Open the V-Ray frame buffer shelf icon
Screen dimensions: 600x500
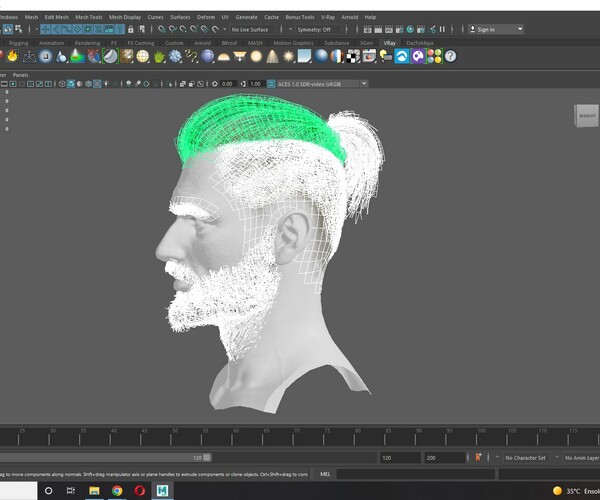[369, 57]
